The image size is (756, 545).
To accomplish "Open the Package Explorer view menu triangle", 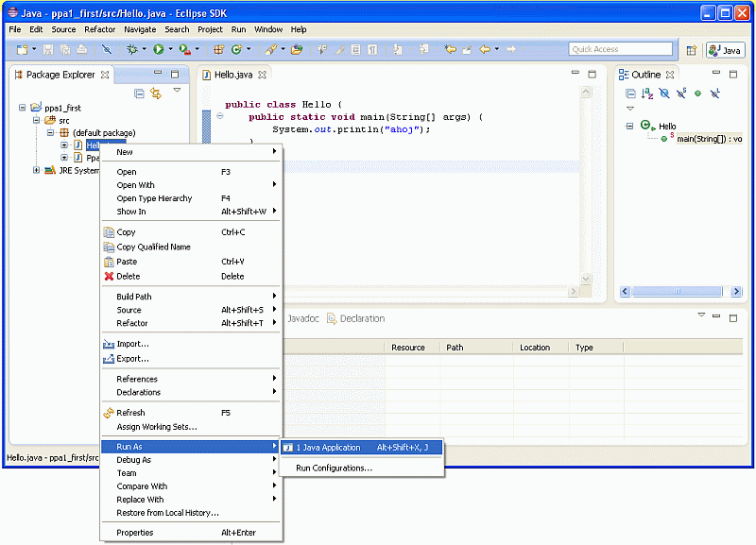I will 177,90.
